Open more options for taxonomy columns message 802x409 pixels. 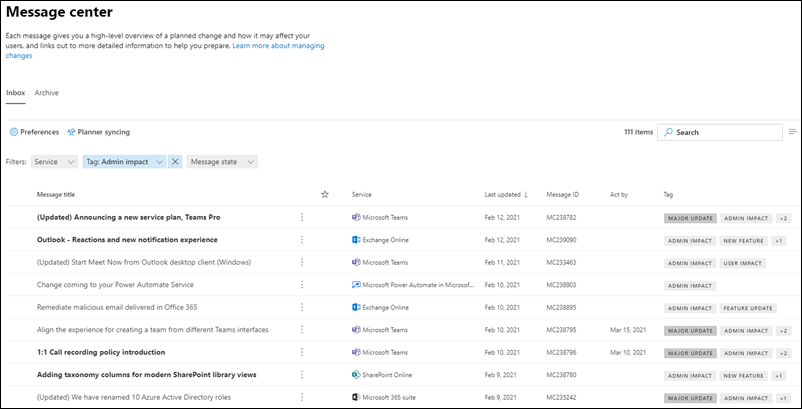point(302,375)
